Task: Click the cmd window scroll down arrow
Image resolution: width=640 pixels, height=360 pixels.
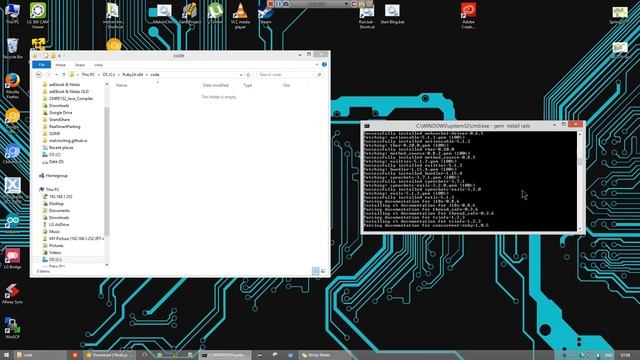Action: pyautogui.click(x=580, y=229)
